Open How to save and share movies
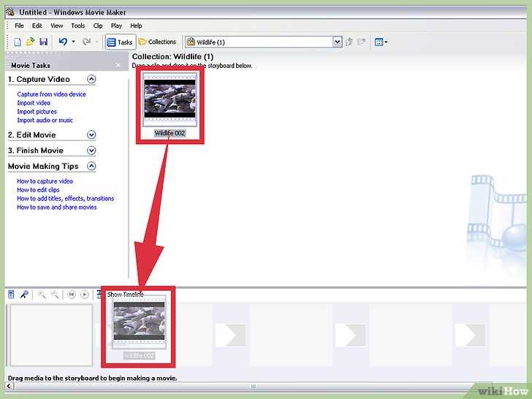 57,208
